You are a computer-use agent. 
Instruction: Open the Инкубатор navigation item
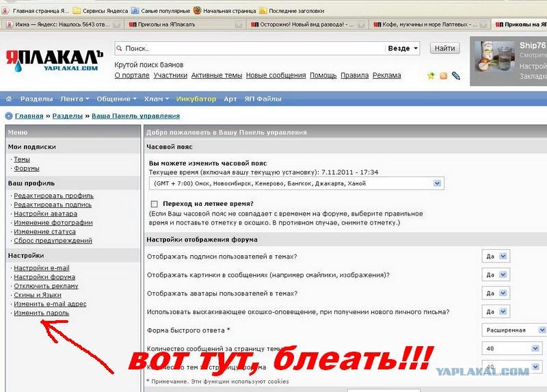tap(196, 99)
